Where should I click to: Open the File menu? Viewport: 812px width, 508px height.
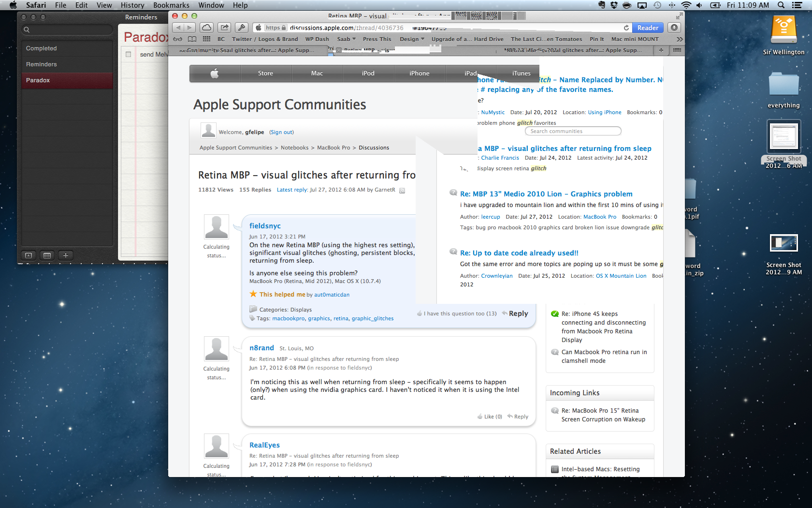(61, 5)
